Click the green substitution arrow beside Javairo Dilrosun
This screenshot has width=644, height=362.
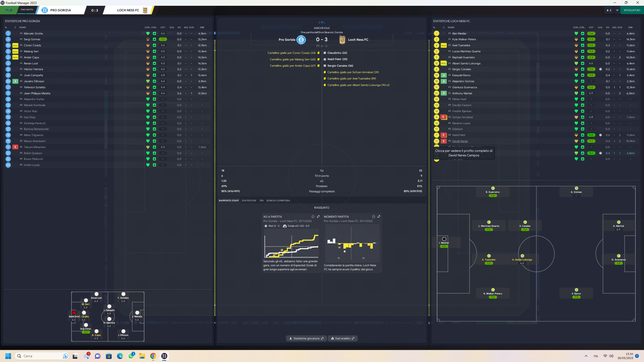coord(15,81)
